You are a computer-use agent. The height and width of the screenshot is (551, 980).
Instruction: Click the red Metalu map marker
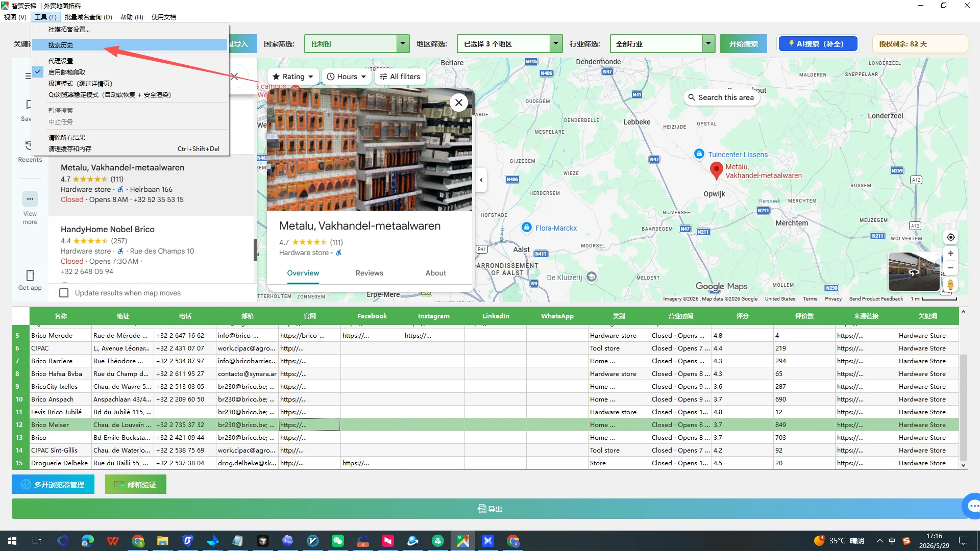point(716,171)
